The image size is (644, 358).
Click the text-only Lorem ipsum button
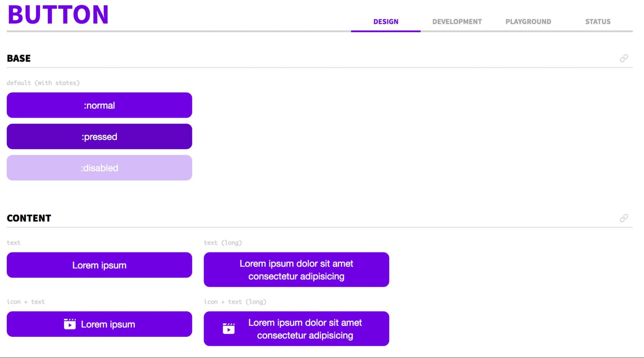(99, 265)
